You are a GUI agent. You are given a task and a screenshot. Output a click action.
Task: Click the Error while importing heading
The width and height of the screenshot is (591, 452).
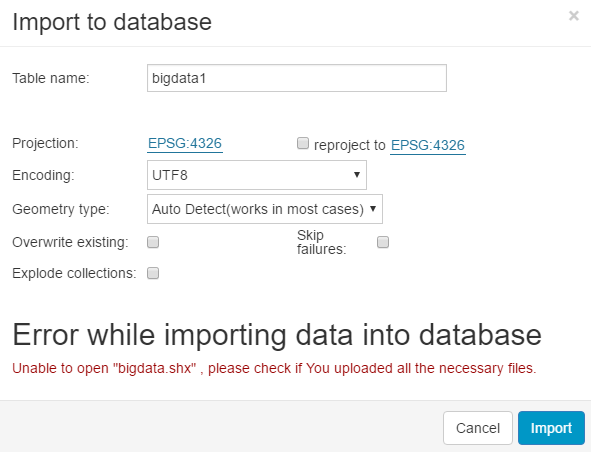click(277, 335)
